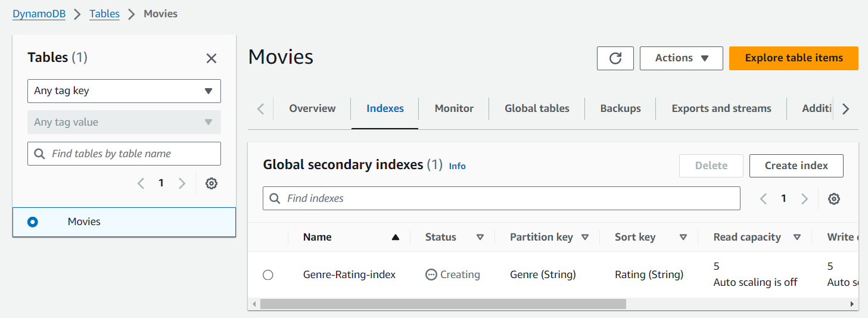The image size is (868, 318).
Task: Open tables list preferences gear
Action: pyautogui.click(x=211, y=183)
